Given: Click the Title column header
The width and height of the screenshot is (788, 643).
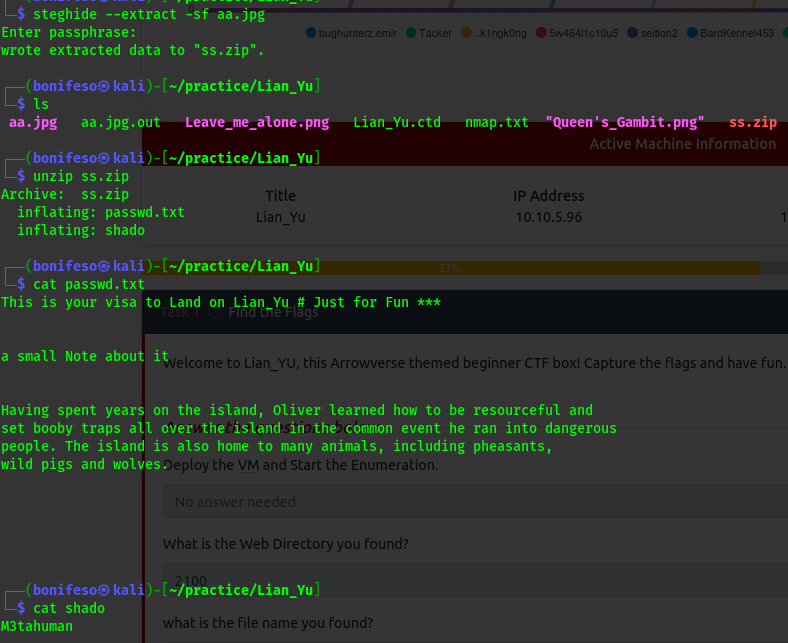Looking at the screenshot, I should 280,196.
